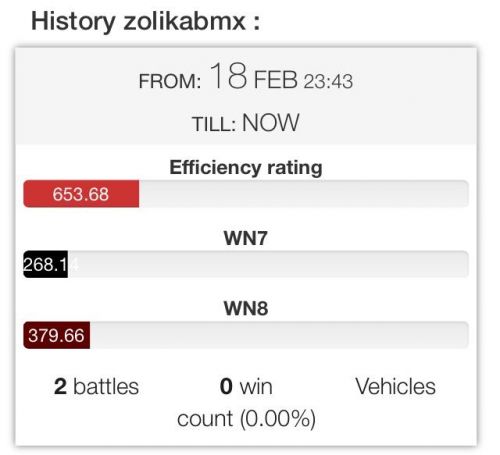Click the black WN7 progress bar
Screen dimensions: 500x455
[45, 264]
